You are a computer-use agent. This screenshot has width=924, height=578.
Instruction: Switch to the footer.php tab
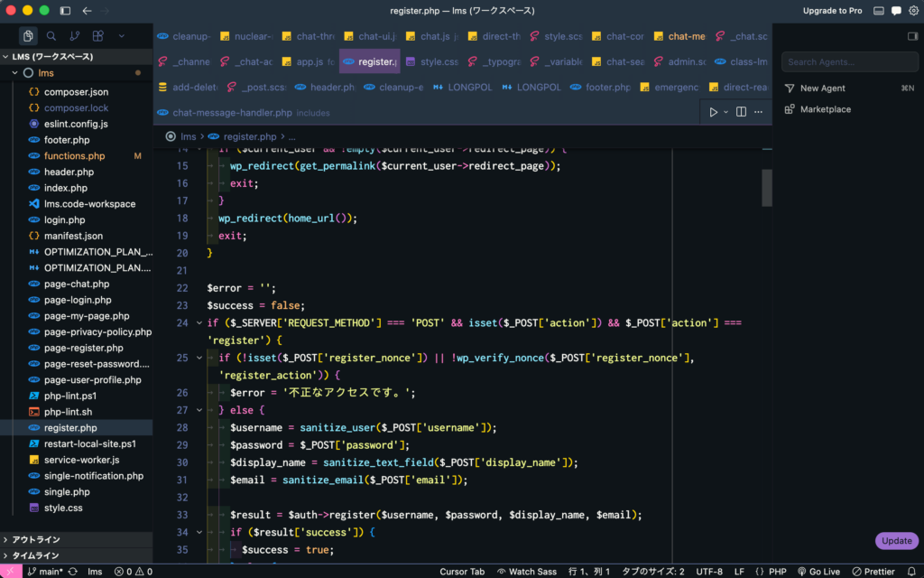[600, 87]
